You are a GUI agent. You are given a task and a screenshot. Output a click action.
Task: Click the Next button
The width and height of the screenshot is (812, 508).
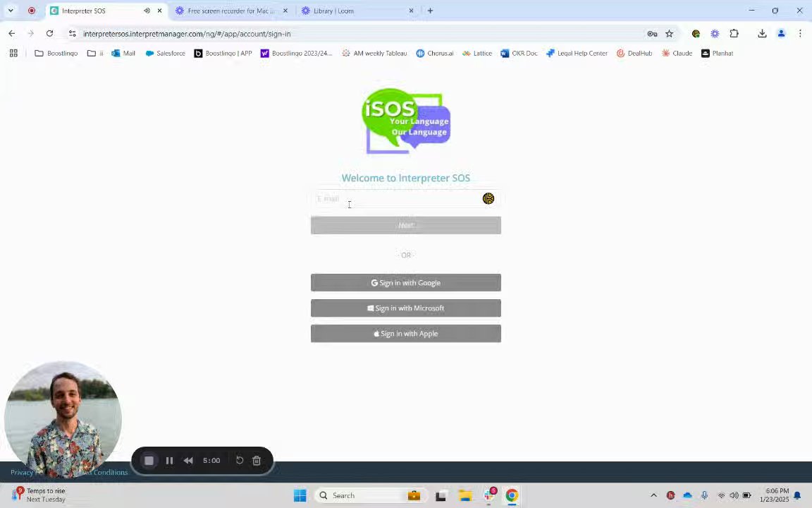tap(405, 225)
